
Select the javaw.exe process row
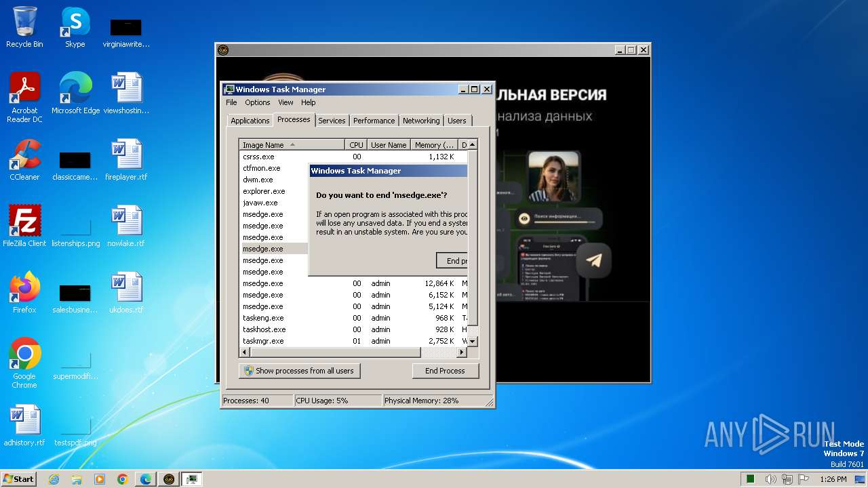pyautogui.click(x=275, y=203)
